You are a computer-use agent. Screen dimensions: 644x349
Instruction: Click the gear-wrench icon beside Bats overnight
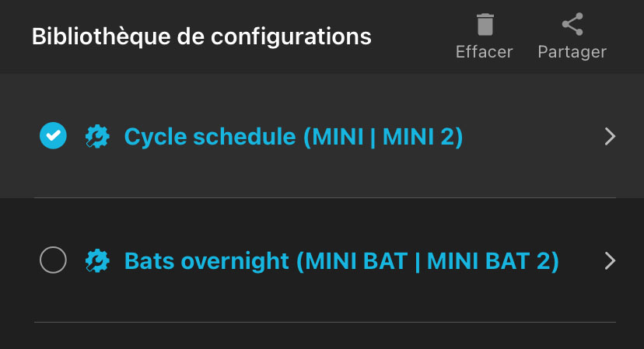(x=97, y=260)
